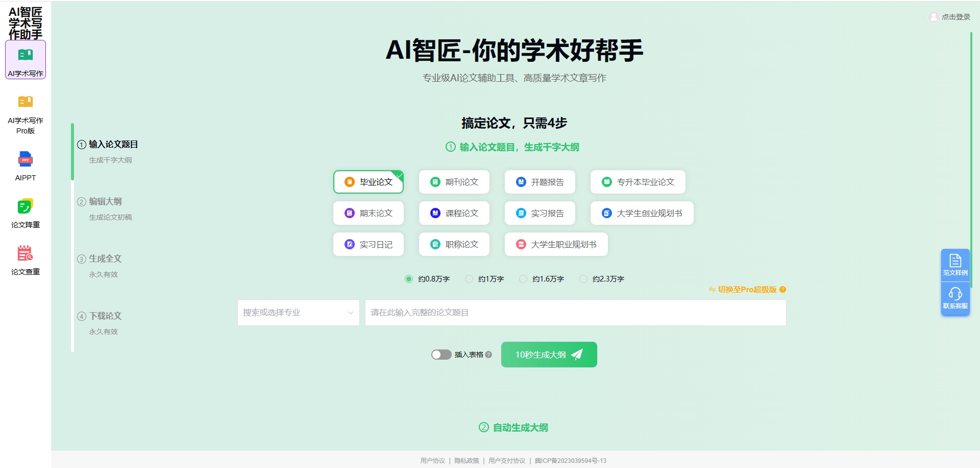Open AI学术写作 in the sidebar
This screenshot has height=468, width=980.
point(26,60)
